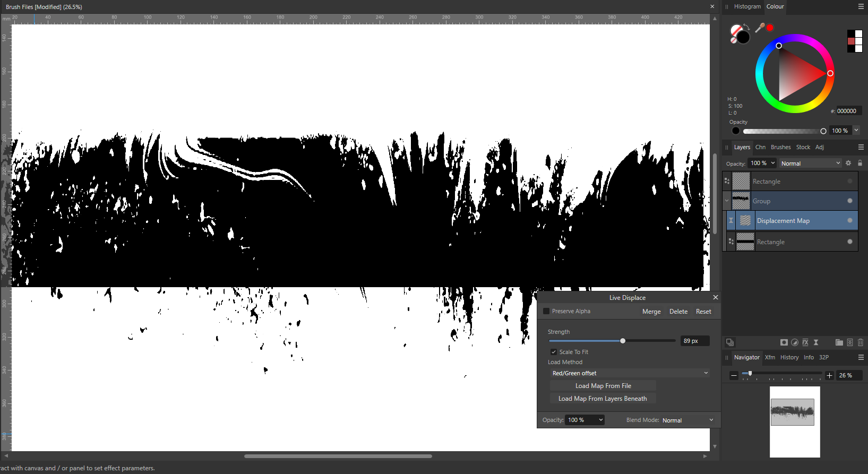Click the Mask Layer icon in Layers panel
The image size is (868, 474).
pos(784,342)
